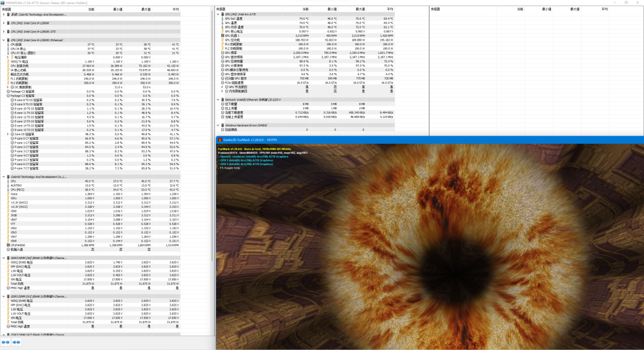644x350 pixels.
Task: Expand the GPU 节流原因 entry
Action: coord(223,87)
